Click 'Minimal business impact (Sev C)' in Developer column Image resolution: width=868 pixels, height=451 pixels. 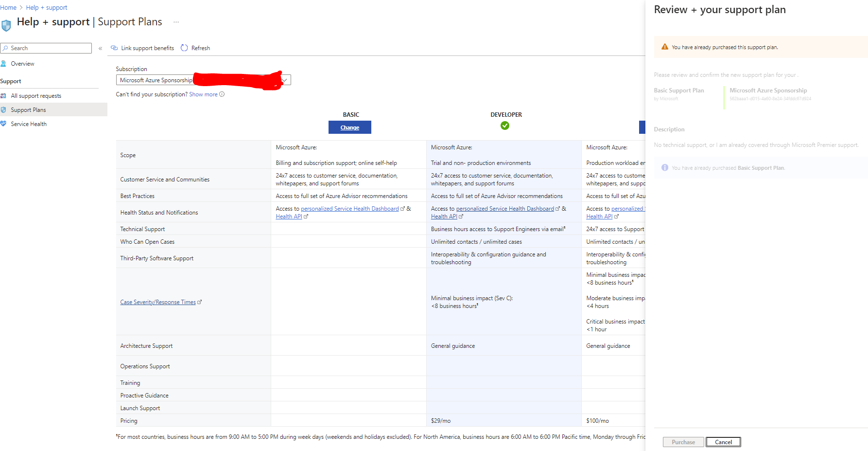472,298
